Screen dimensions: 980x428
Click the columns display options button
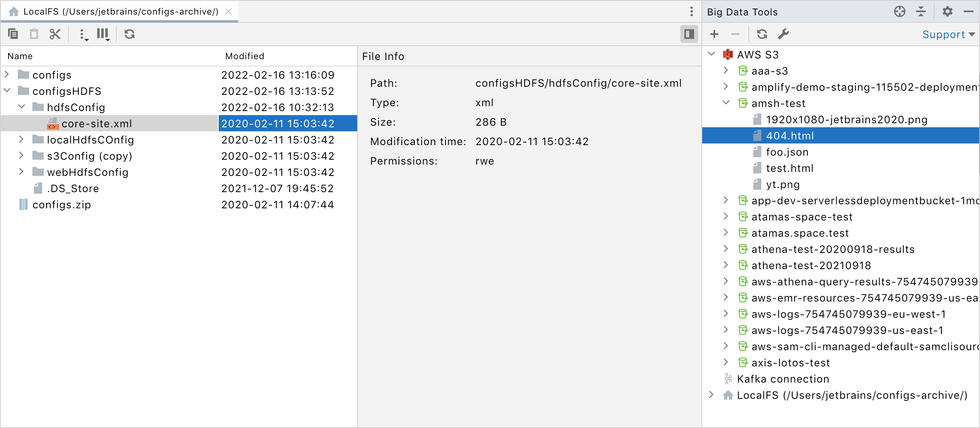tap(102, 34)
